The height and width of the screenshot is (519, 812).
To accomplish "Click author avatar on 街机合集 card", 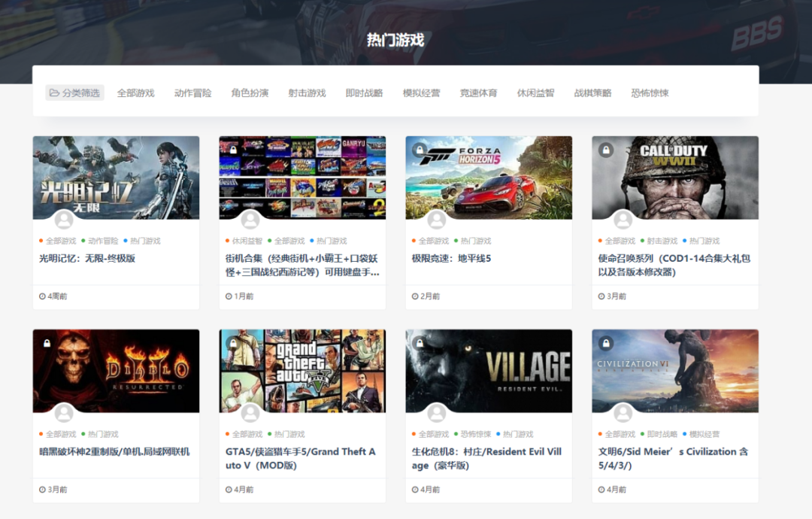I will click(250, 220).
